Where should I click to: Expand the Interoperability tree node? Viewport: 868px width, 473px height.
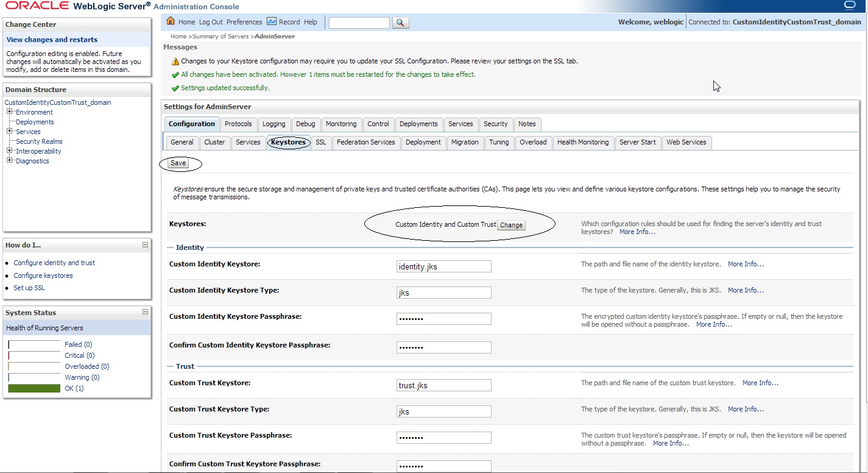pyautogui.click(x=10, y=151)
